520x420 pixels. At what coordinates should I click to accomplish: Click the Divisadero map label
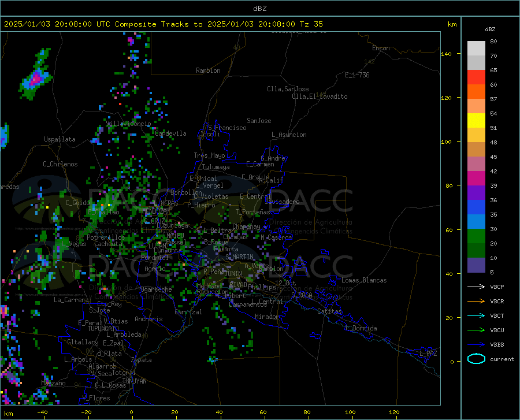pyautogui.click(x=282, y=202)
